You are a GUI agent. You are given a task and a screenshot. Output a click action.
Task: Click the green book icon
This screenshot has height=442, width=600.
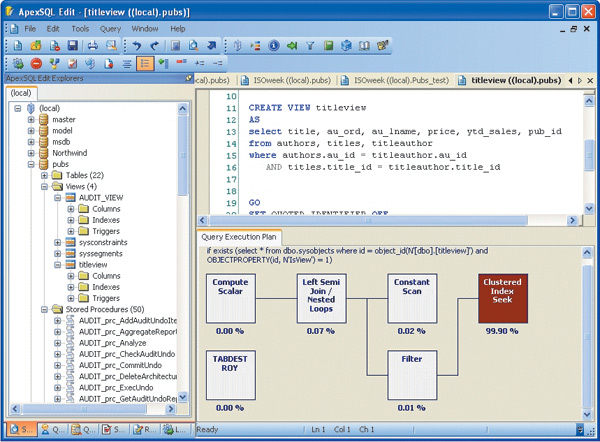328,46
